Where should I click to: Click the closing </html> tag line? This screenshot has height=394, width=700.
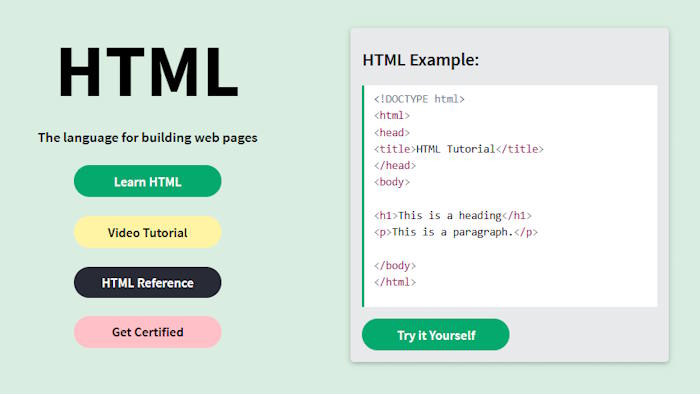point(395,282)
